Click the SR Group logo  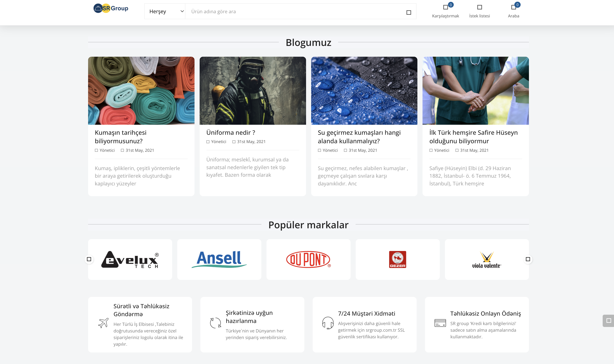[111, 8]
